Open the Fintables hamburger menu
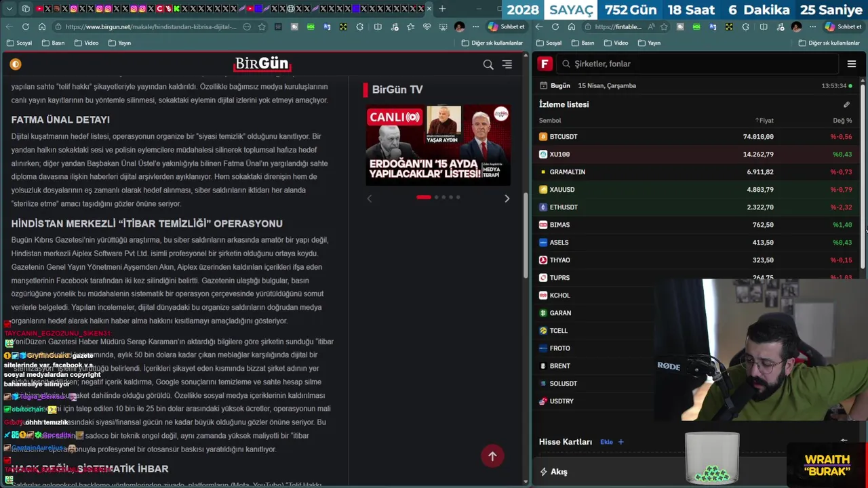This screenshot has width=868, height=488. 852,64
